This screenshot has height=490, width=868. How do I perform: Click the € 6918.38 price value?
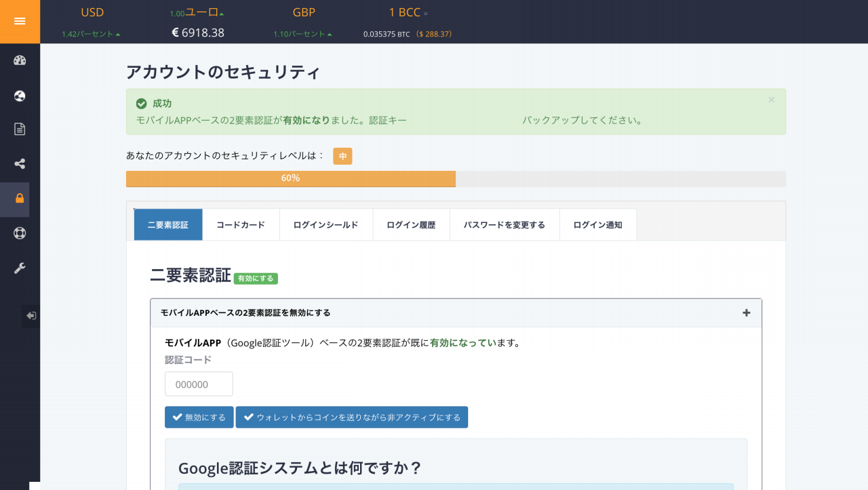click(197, 33)
